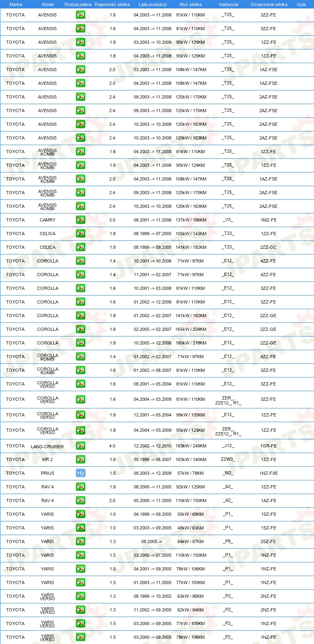Screen dimensions: 314x644
Task: Click the Oznaczenie silnika column header
Action: tap(269, 4)
